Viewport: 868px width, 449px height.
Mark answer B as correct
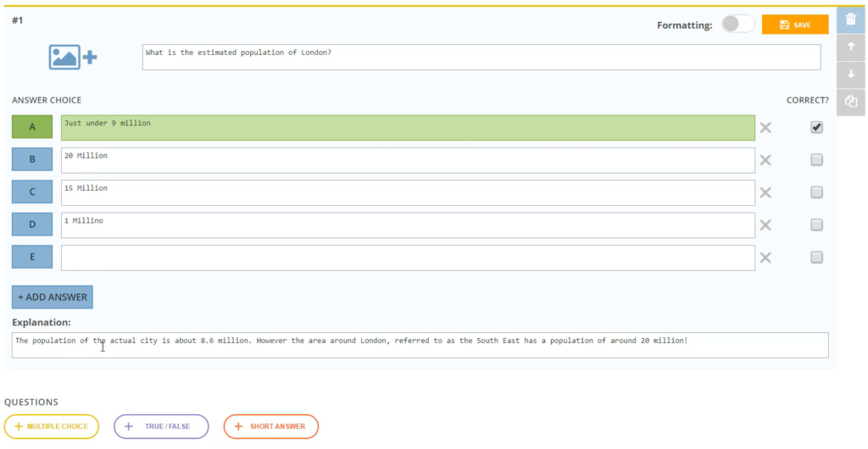click(816, 159)
